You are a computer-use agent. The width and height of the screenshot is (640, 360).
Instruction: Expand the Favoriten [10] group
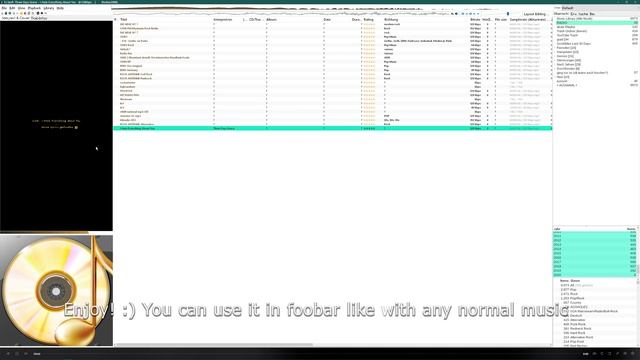[x=567, y=48]
